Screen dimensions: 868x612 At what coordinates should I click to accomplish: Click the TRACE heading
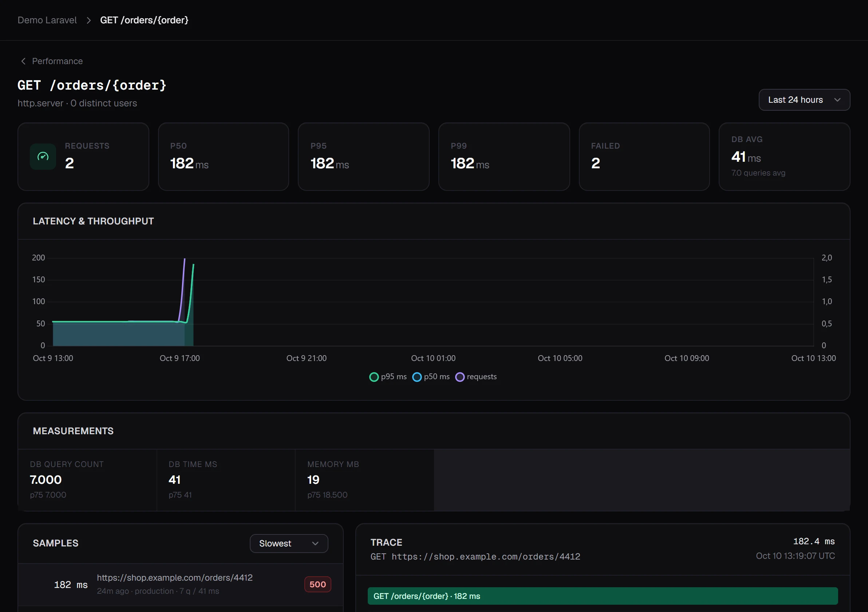386,543
